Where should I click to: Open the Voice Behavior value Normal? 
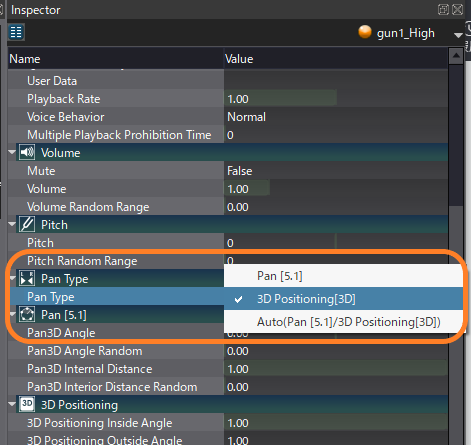tap(336, 117)
